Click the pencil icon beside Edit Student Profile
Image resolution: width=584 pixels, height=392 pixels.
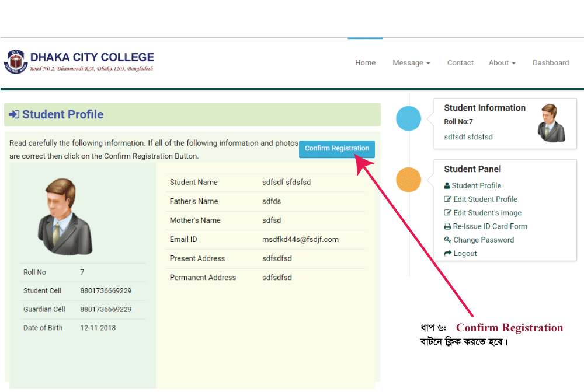coord(448,199)
